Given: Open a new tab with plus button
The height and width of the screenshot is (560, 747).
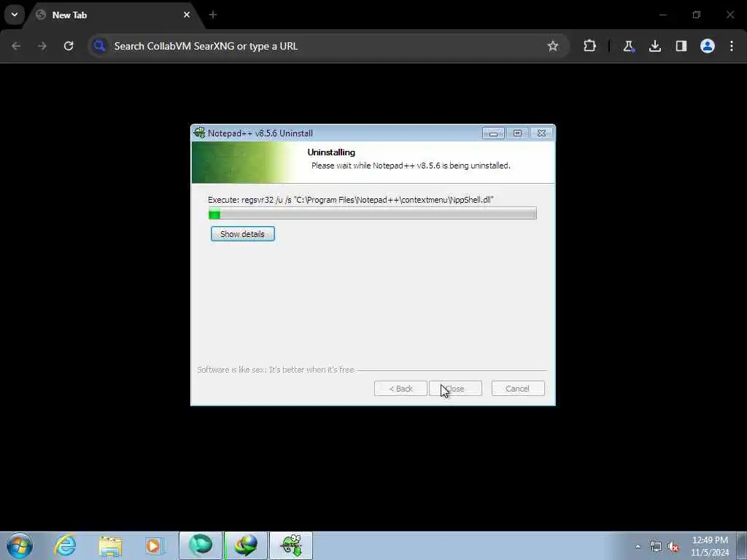Looking at the screenshot, I should point(213,15).
